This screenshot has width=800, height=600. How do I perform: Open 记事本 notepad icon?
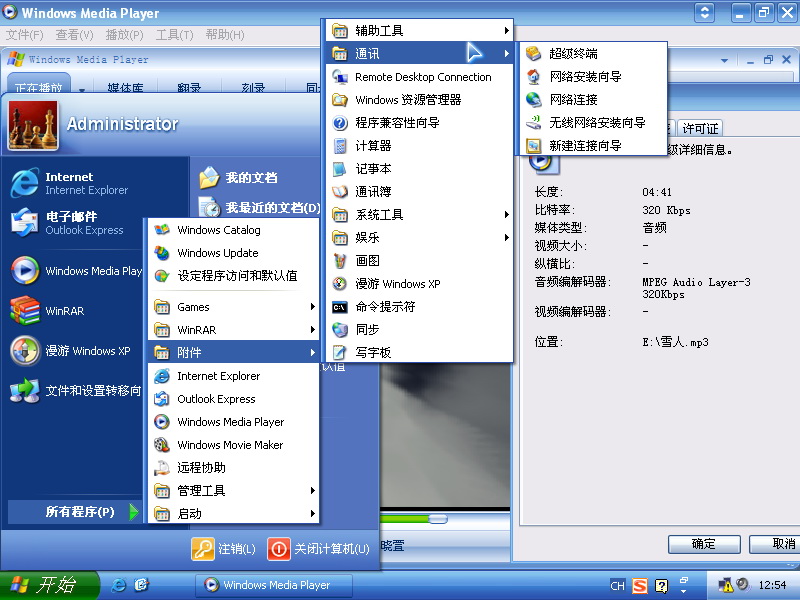point(340,169)
